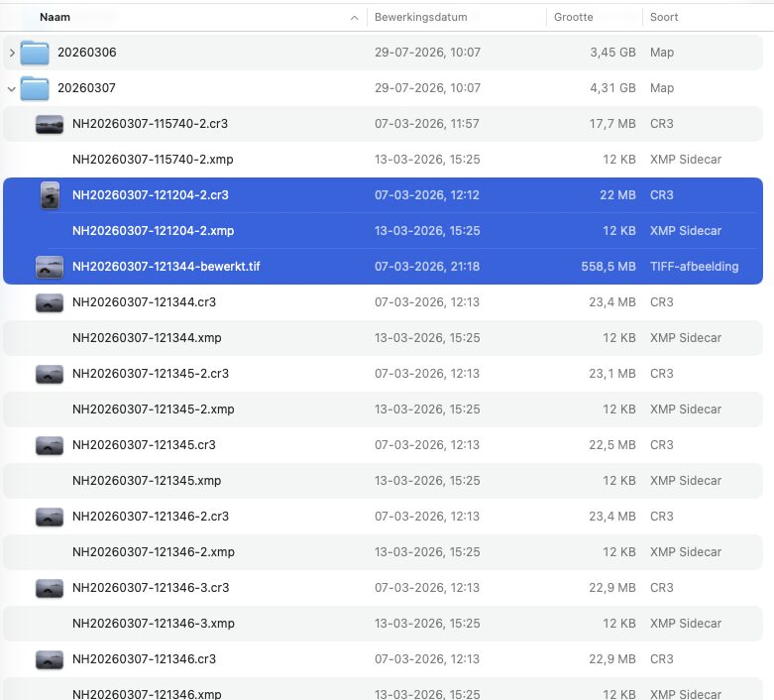Select thumbnail of NH20260307-115740-2.cr3
This screenshot has width=774, height=700.
50,124
